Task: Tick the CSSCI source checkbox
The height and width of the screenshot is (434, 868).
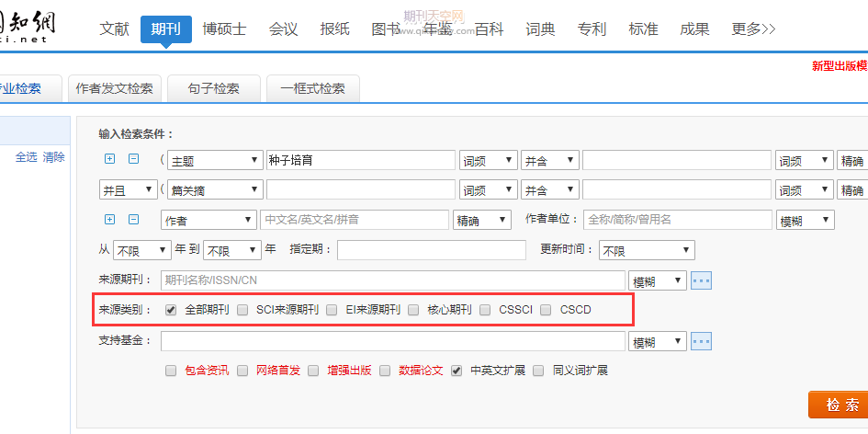Action: [485, 310]
